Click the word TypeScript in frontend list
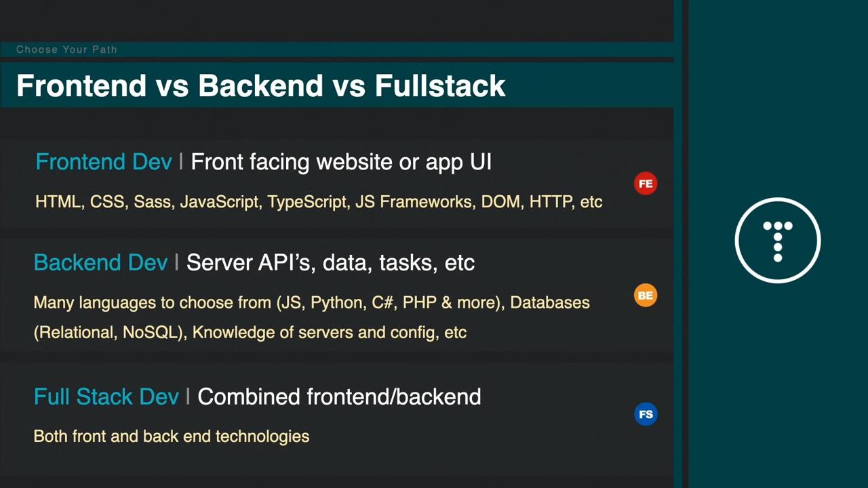Screen dimensions: 868x488 (307, 202)
